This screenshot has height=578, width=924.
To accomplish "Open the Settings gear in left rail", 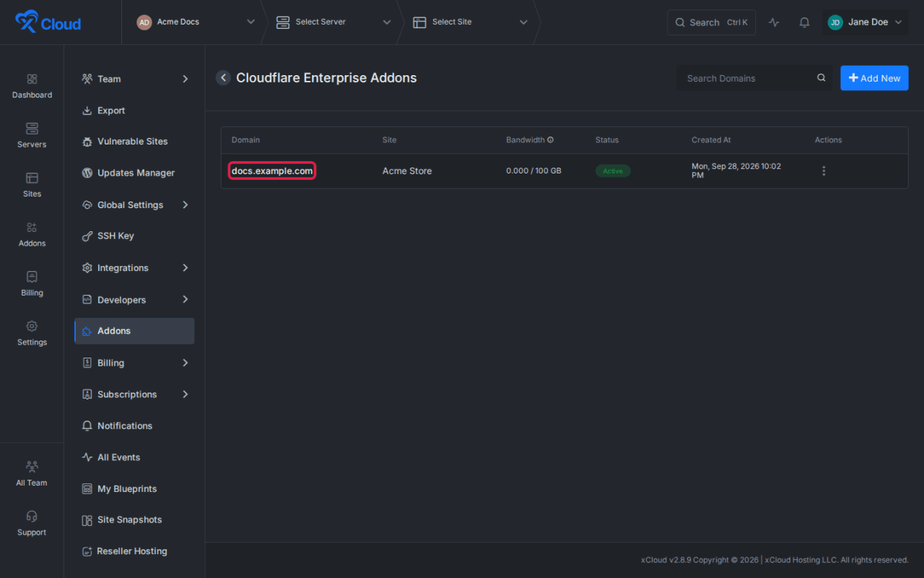I will (x=32, y=326).
